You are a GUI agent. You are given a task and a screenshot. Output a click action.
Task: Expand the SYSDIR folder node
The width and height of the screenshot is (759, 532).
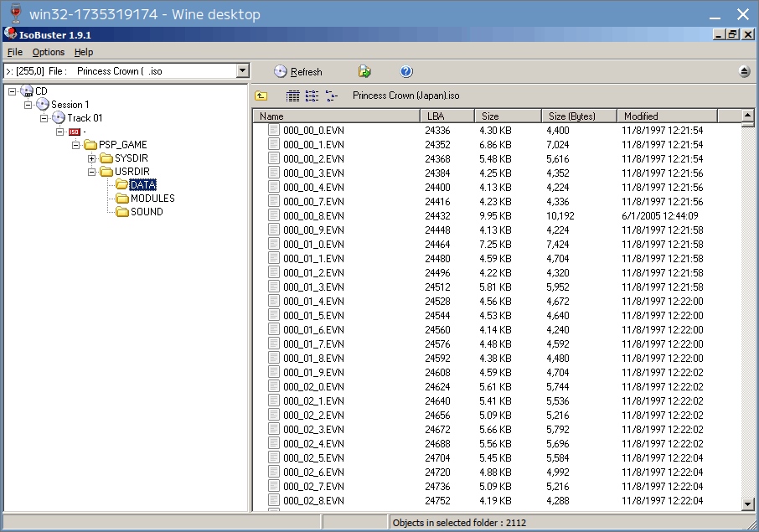point(92,158)
